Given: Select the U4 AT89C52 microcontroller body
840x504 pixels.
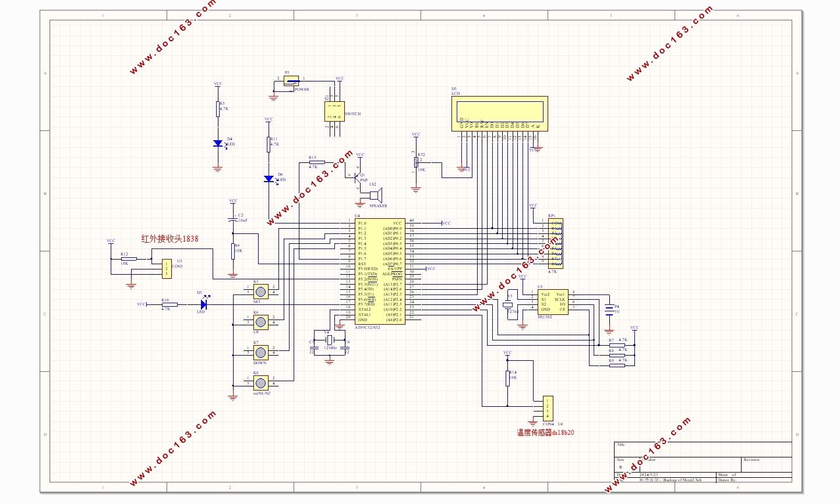Looking at the screenshot, I should coord(380,271).
